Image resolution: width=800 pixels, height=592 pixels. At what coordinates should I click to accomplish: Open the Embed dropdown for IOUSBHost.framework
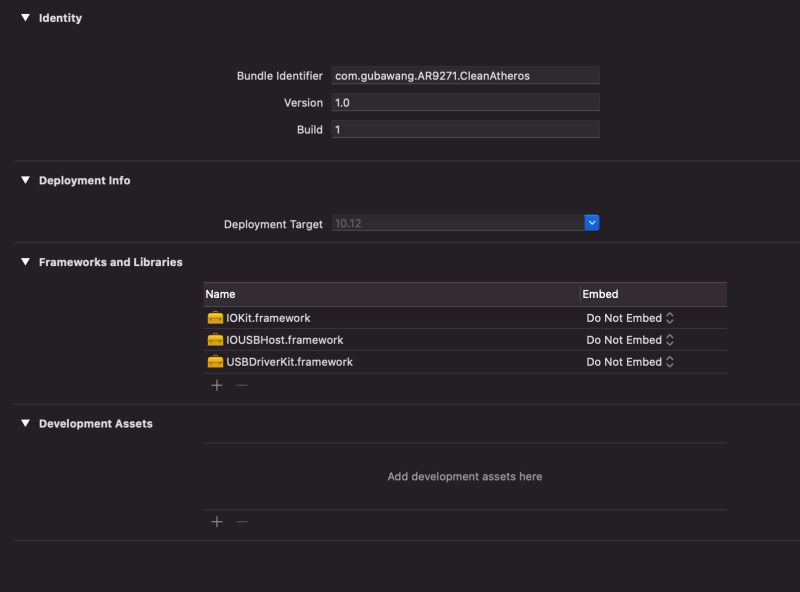tap(630, 339)
